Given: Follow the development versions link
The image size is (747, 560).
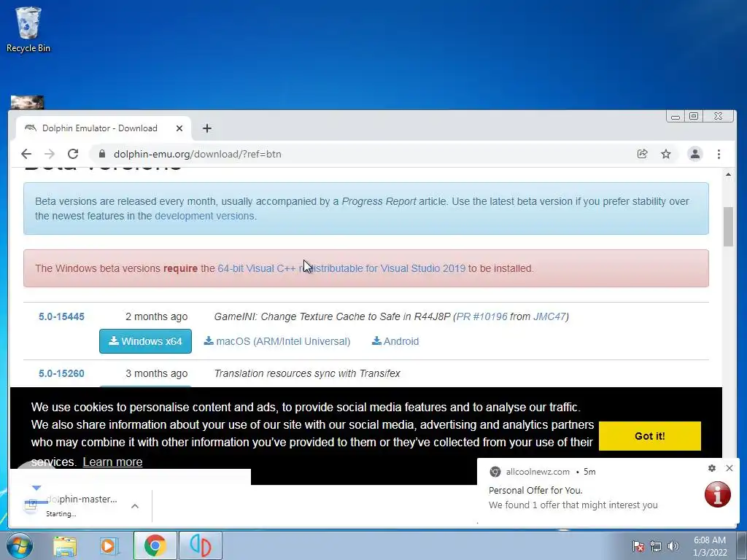Looking at the screenshot, I should [204, 216].
